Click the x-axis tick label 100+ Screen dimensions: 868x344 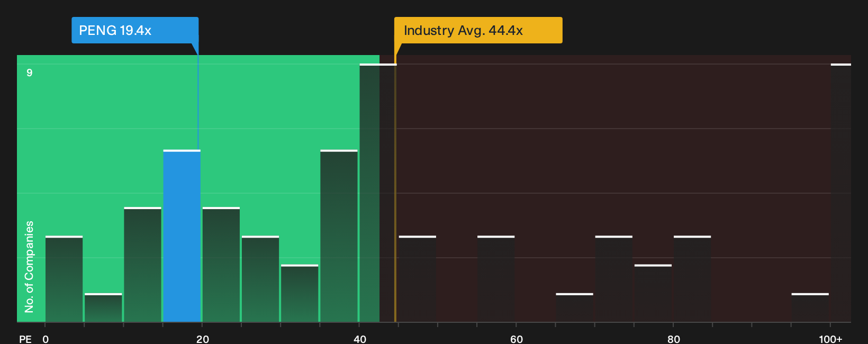tap(830, 339)
